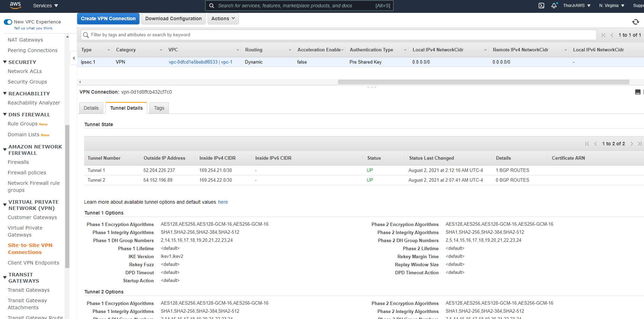
Task: Collapse the DNS FIREWALL sidebar section
Action: point(5,114)
